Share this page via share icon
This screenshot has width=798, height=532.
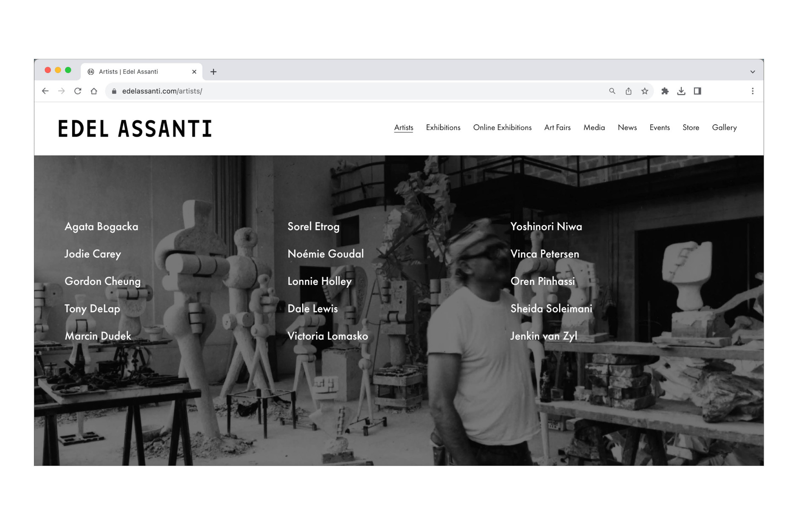(628, 91)
